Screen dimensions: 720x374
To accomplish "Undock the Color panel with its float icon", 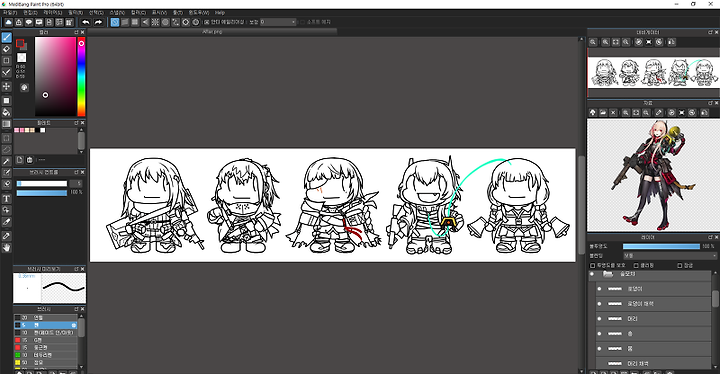I will click(x=77, y=32).
